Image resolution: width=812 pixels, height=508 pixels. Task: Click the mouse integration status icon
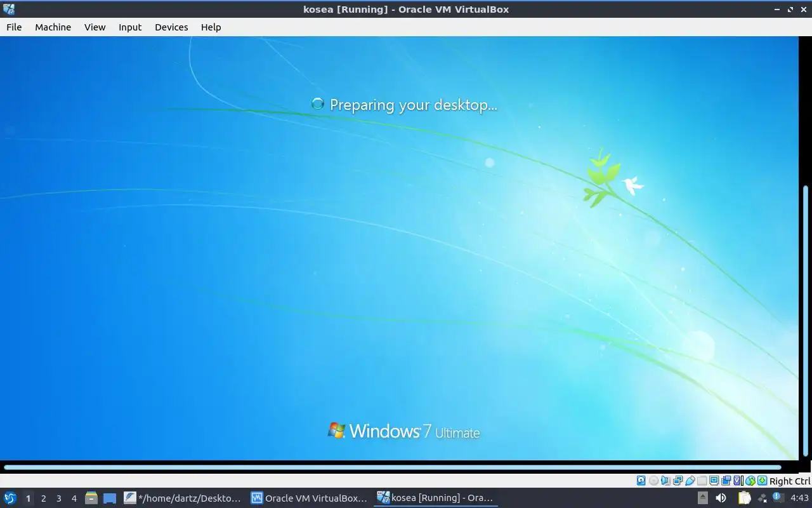click(750, 481)
